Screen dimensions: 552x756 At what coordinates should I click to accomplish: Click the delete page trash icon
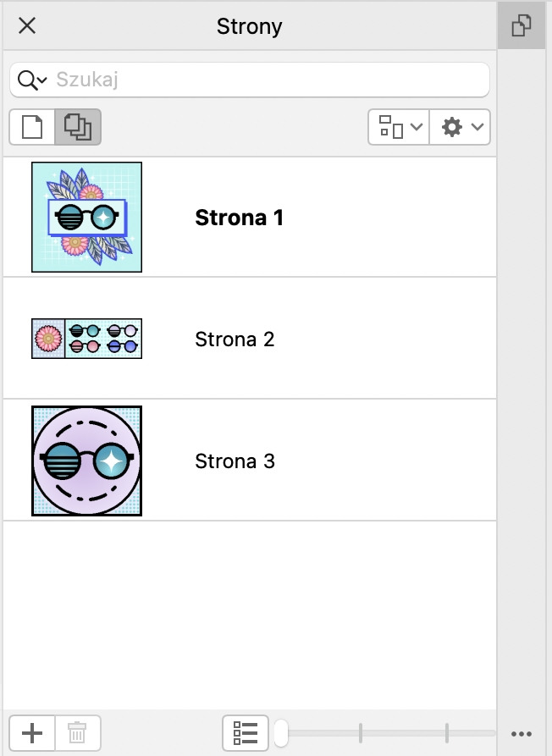pyautogui.click(x=77, y=732)
